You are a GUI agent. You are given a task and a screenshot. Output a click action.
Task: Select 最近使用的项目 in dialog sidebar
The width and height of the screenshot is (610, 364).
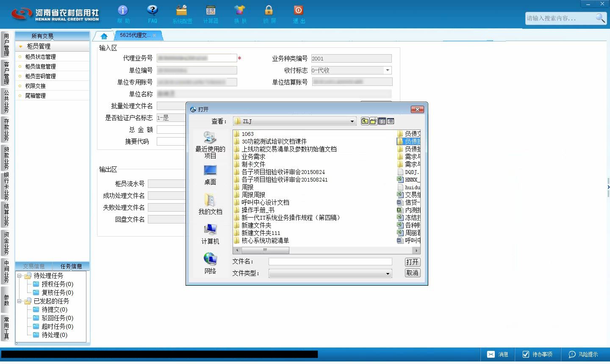210,145
